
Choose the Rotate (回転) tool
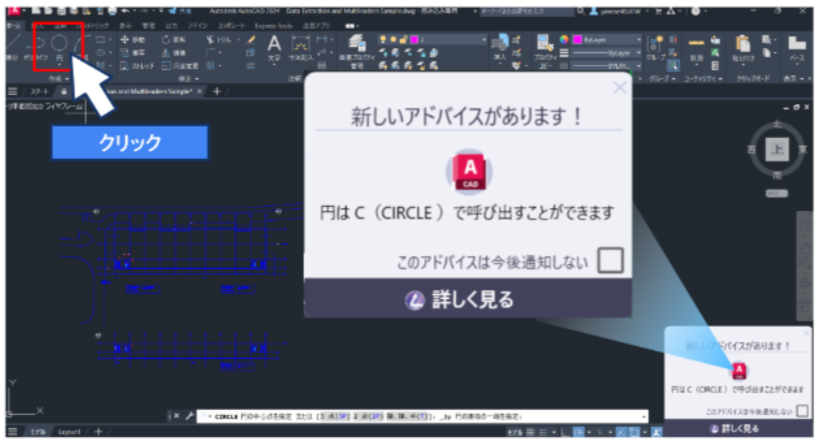(173, 40)
